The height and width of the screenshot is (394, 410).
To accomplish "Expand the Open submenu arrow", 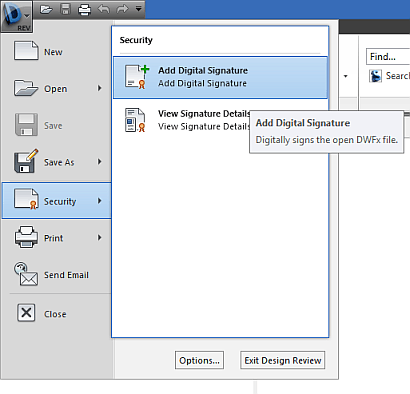I will pos(99,88).
